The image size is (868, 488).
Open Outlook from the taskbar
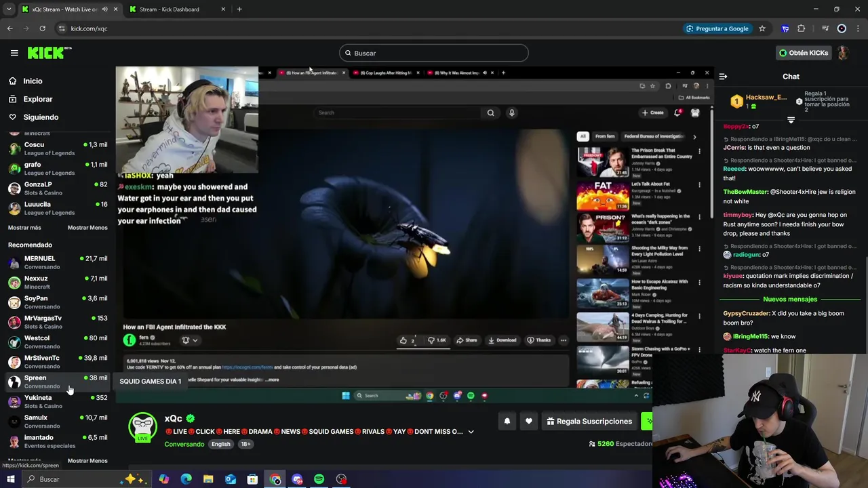point(231,479)
